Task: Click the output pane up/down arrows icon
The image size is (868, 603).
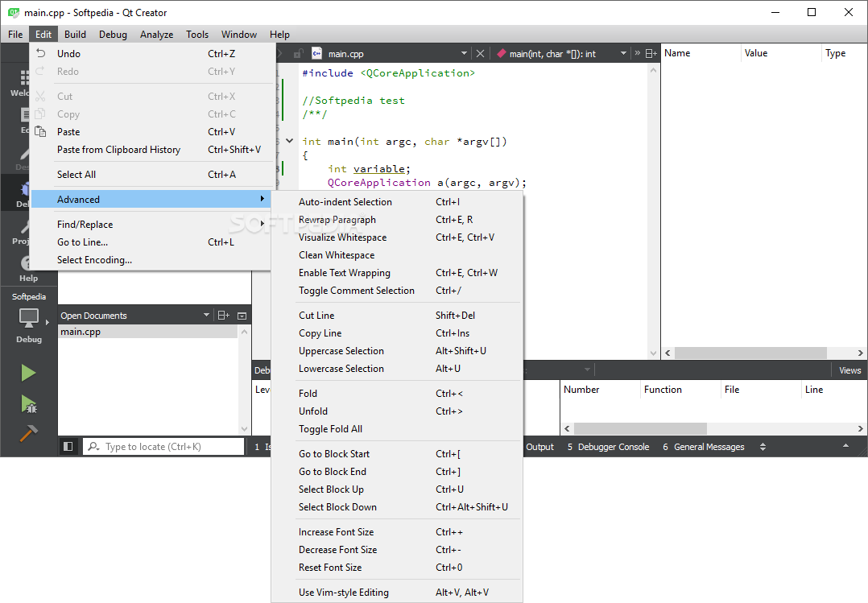Action: (x=763, y=446)
